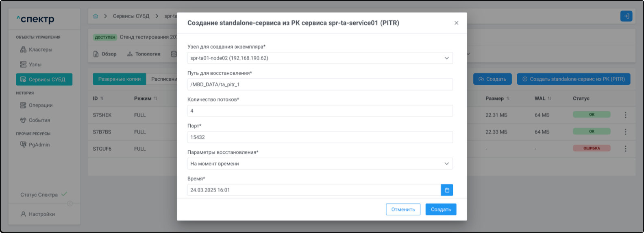Sort backups by the Размер column

[508, 99]
